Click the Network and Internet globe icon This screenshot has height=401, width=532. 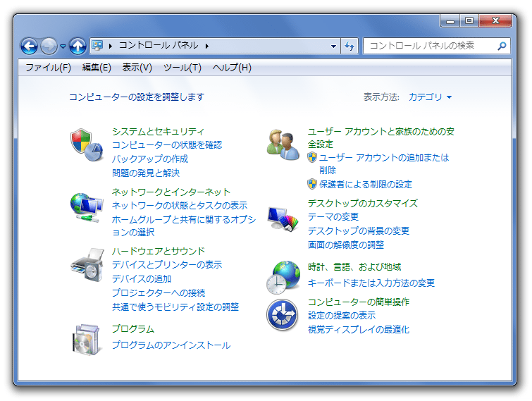click(87, 207)
